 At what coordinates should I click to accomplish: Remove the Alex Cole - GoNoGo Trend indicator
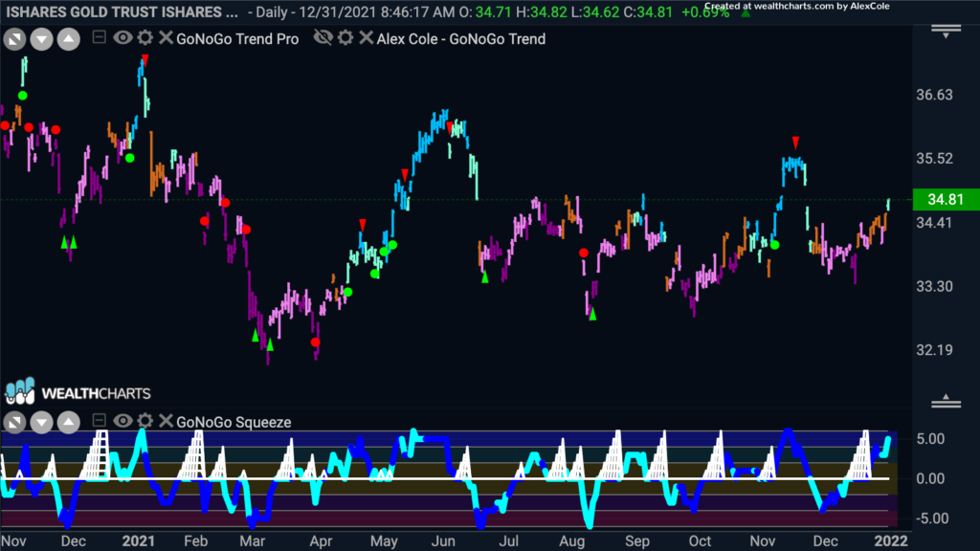pyautogui.click(x=367, y=38)
